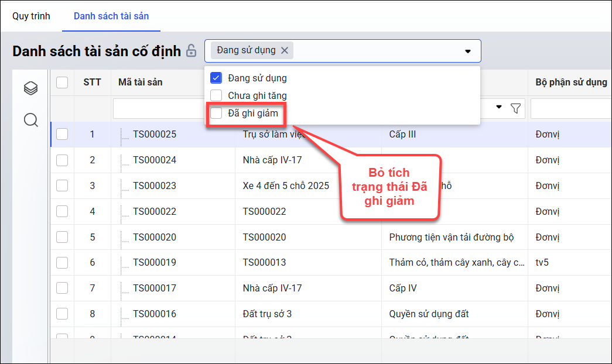Sort by the 'STT' column header
The image size is (612, 364).
[x=92, y=83]
